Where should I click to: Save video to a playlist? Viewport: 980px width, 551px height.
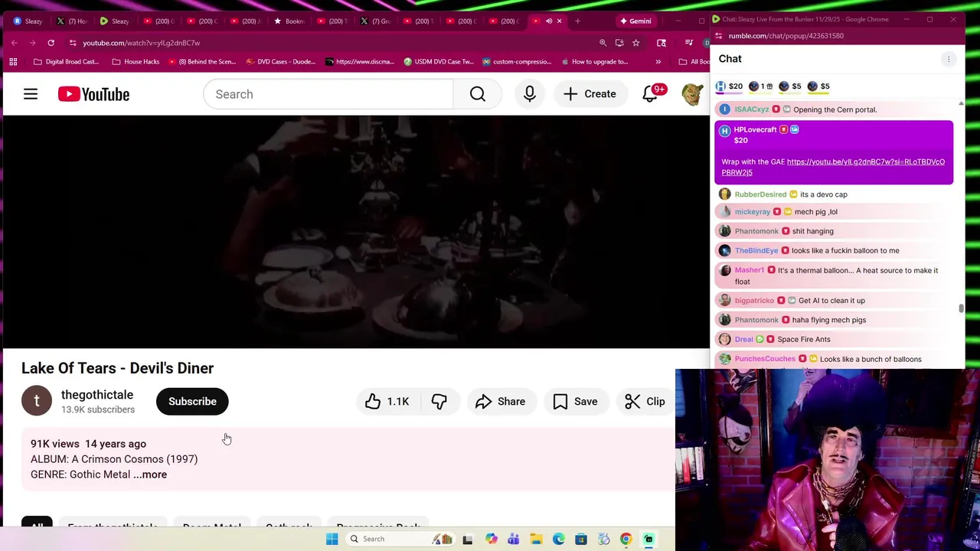[575, 401]
